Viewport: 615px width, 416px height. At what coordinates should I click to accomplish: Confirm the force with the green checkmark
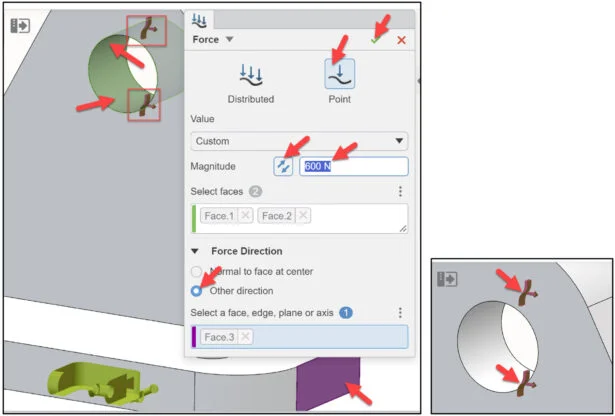pos(375,40)
